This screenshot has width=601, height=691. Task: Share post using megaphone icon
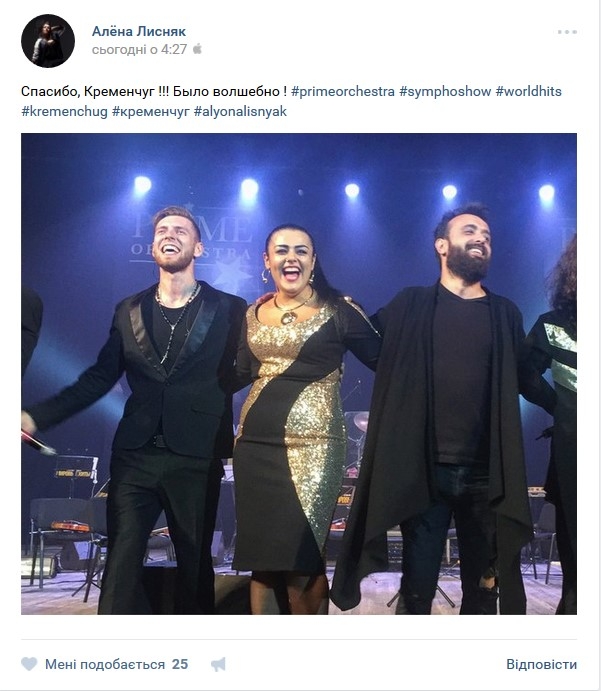coord(219,665)
